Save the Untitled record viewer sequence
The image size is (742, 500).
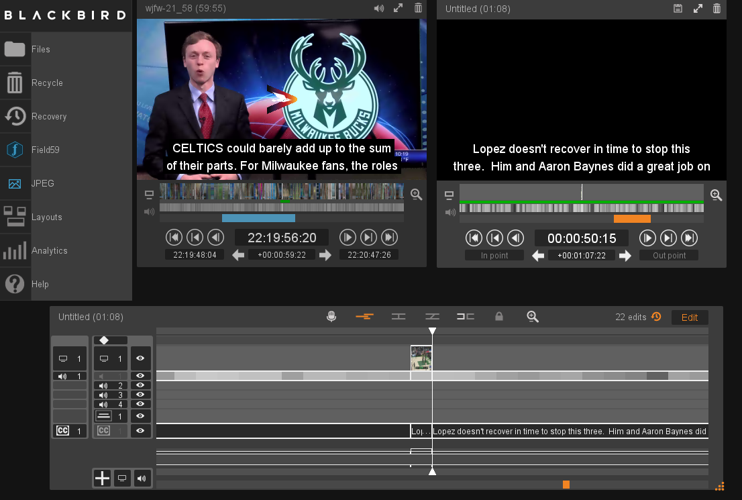pos(677,8)
